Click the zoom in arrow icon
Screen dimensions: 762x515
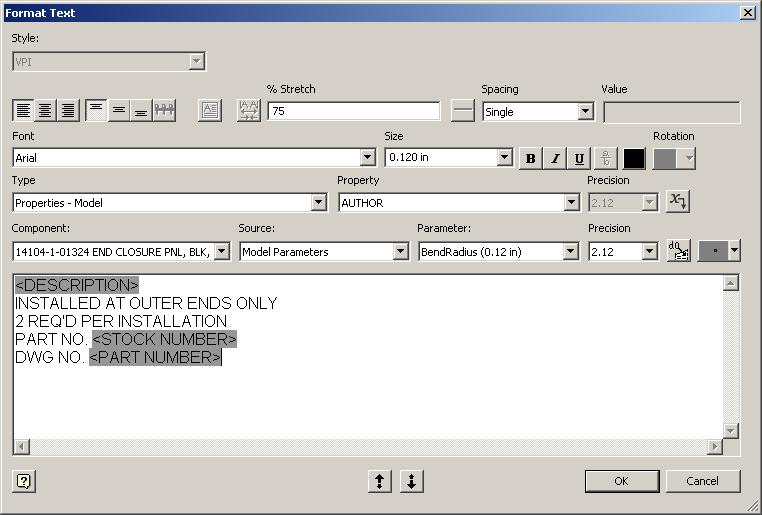(x=380, y=481)
